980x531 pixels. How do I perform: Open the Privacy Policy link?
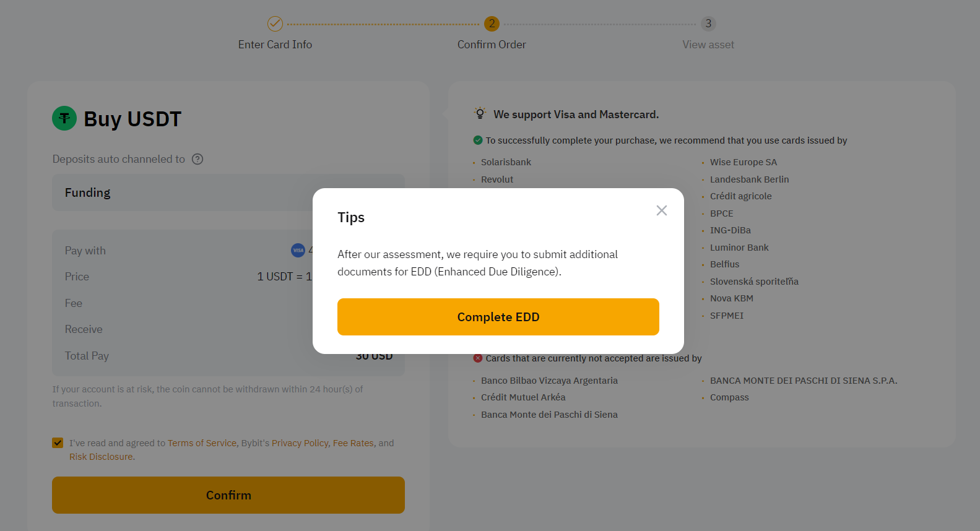click(x=300, y=443)
